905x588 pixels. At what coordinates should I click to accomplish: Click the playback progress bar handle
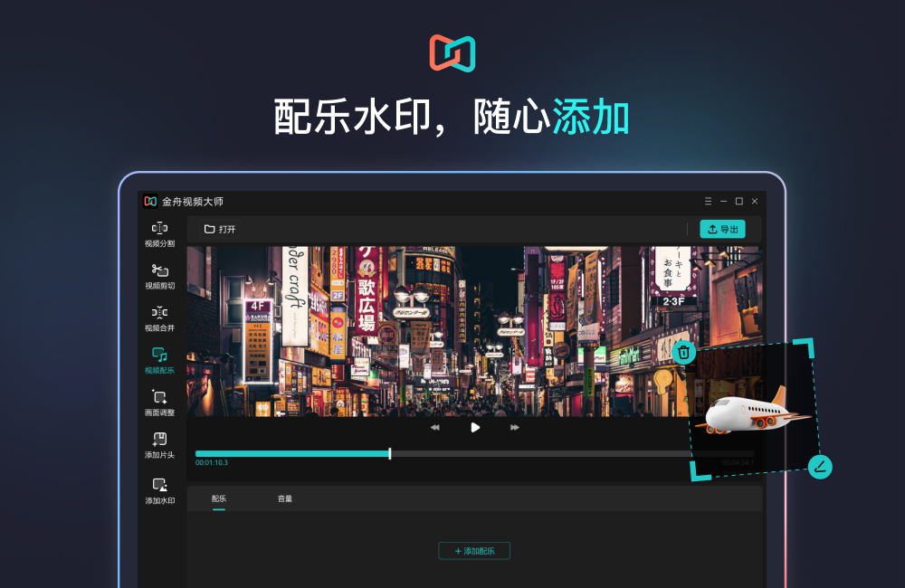(390, 453)
